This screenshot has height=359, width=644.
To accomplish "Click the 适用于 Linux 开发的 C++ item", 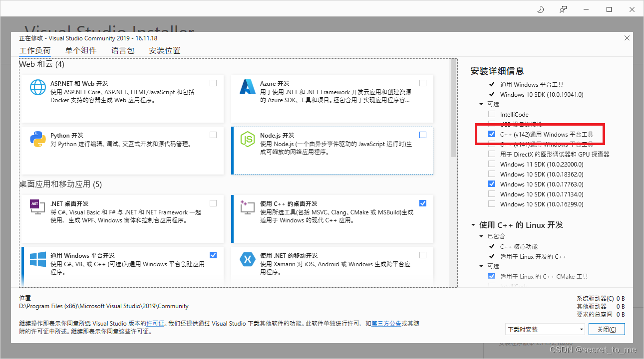I will pyautogui.click(x=533, y=256).
